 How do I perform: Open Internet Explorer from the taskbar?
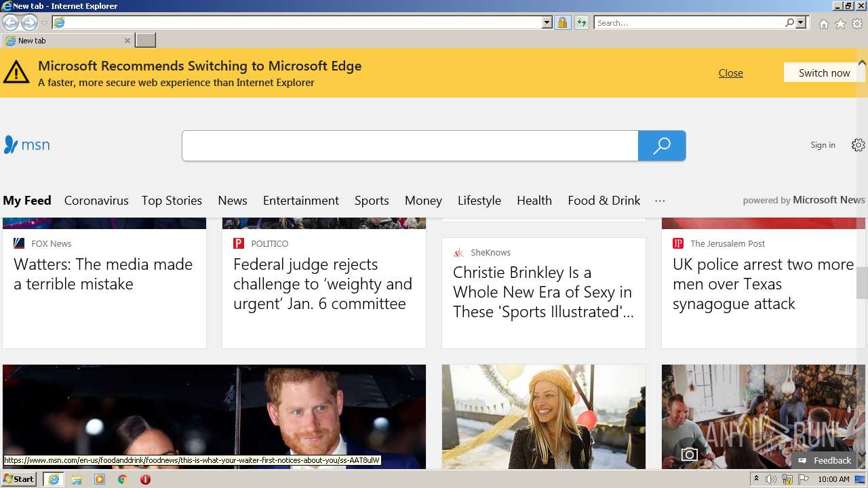(53, 479)
